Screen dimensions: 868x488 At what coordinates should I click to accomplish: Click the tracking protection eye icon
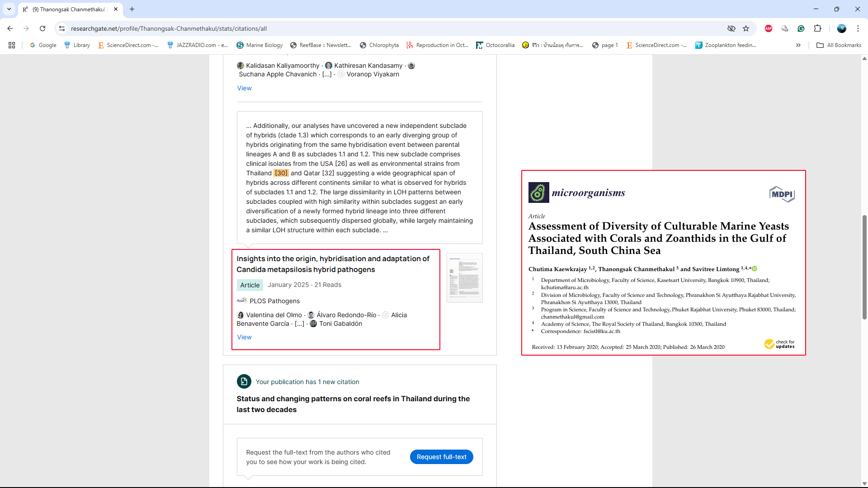click(x=731, y=28)
